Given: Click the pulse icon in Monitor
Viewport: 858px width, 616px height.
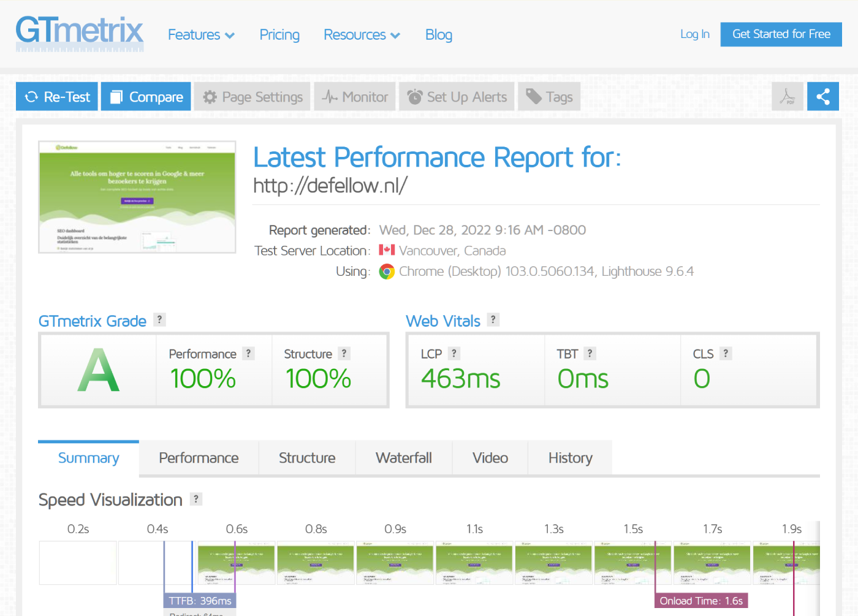Looking at the screenshot, I should (x=330, y=97).
